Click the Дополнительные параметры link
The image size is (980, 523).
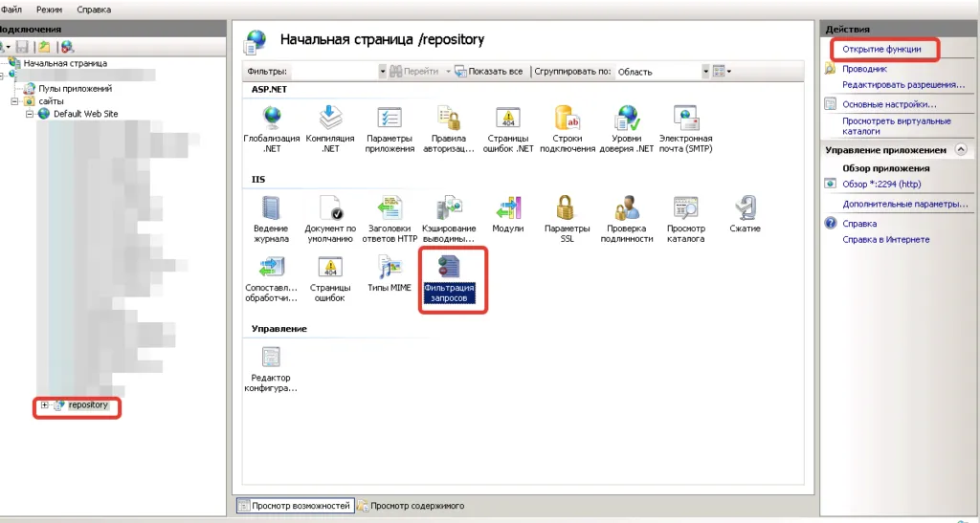click(x=904, y=204)
